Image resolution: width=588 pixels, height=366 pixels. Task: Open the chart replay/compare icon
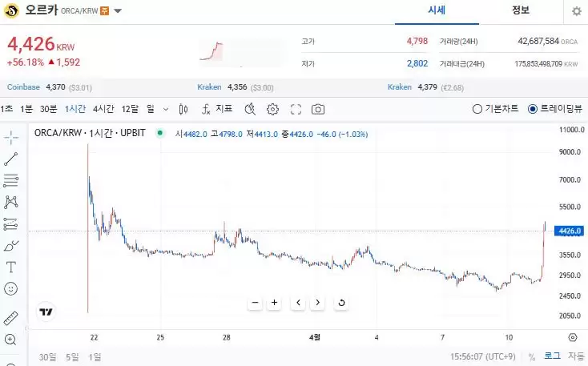coord(250,109)
